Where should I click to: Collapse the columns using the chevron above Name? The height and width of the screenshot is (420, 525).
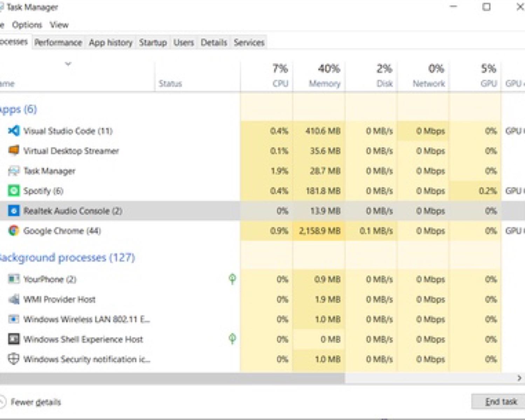[x=68, y=64]
